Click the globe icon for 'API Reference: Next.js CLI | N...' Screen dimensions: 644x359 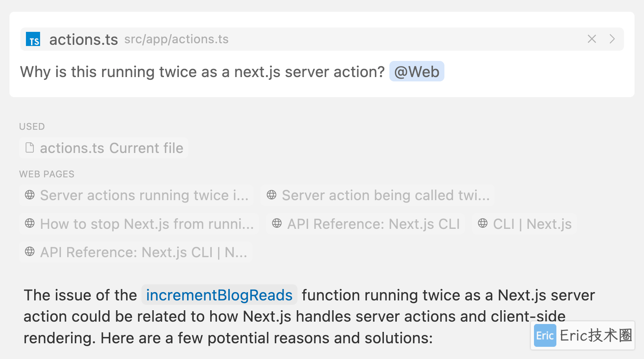[30, 252]
